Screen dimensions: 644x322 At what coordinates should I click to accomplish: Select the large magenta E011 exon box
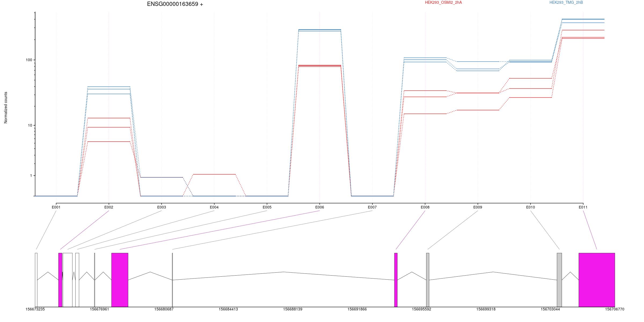[x=597, y=280]
